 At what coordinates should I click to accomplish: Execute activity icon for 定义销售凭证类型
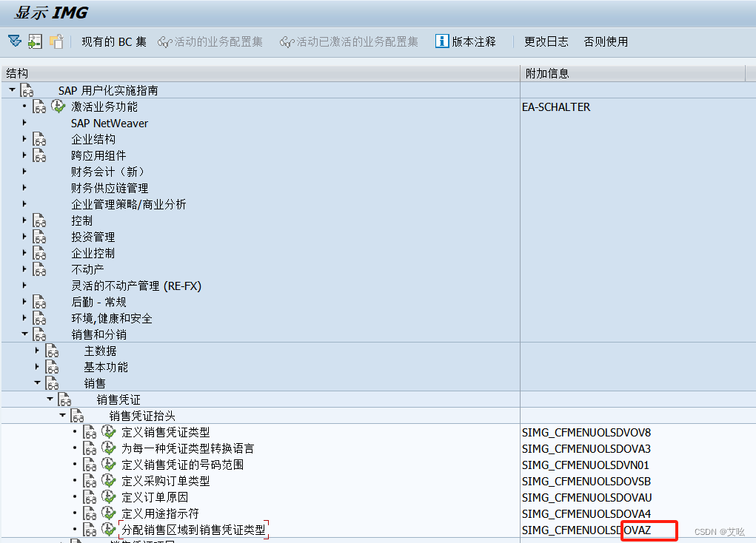tap(109, 432)
